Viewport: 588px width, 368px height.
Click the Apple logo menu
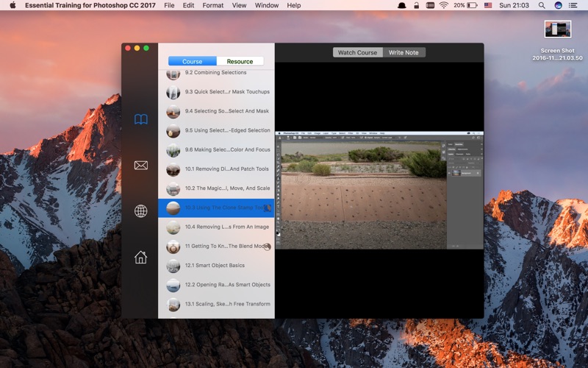point(12,5)
